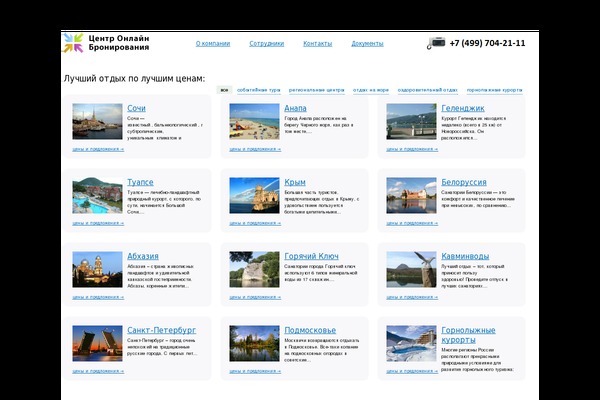600x400 pixels.
Task: Filter by «региональные центры»
Action: (x=316, y=90)
